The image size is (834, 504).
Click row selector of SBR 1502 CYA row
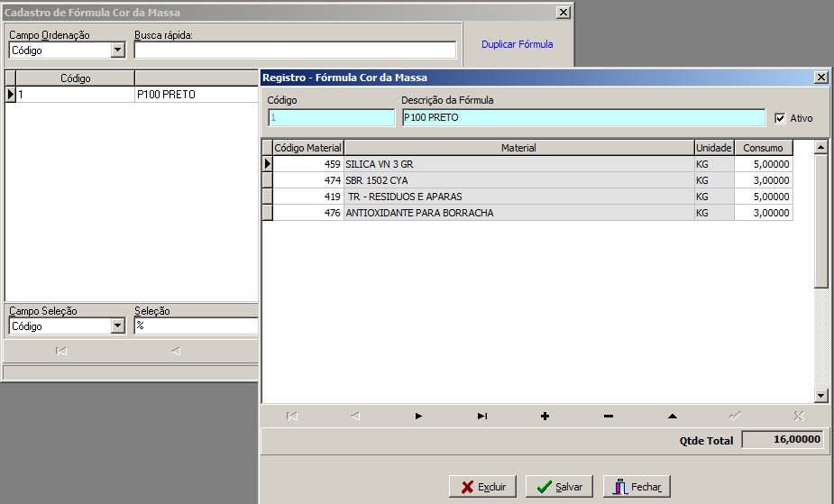point(268,180)
